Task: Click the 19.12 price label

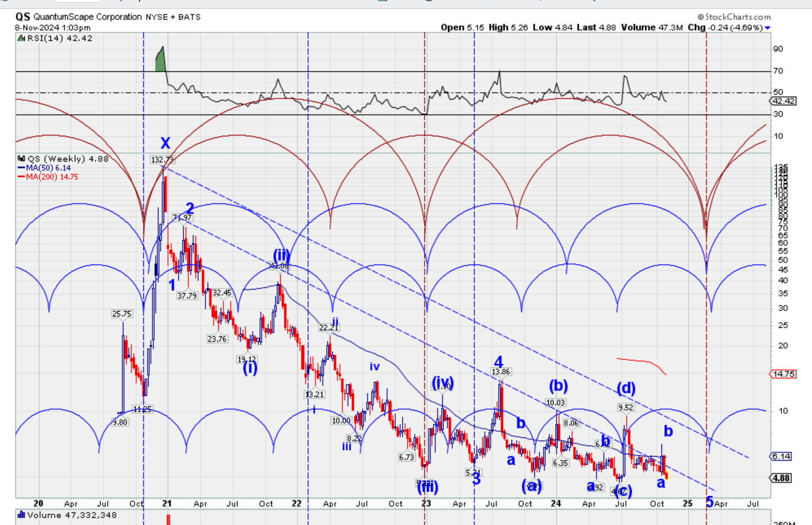Action: [247, 360]
